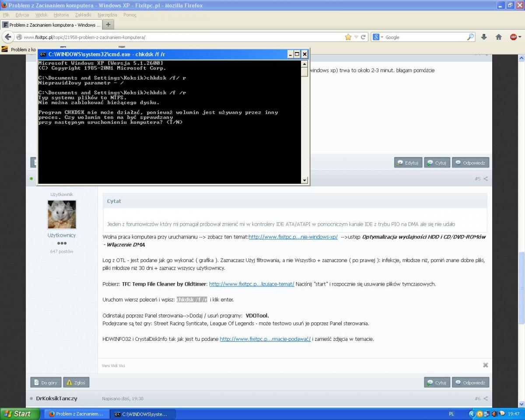Click Odpowiedz button beside Edytuj
Viewport: 525px width, 420px height.
coord(470,163)
